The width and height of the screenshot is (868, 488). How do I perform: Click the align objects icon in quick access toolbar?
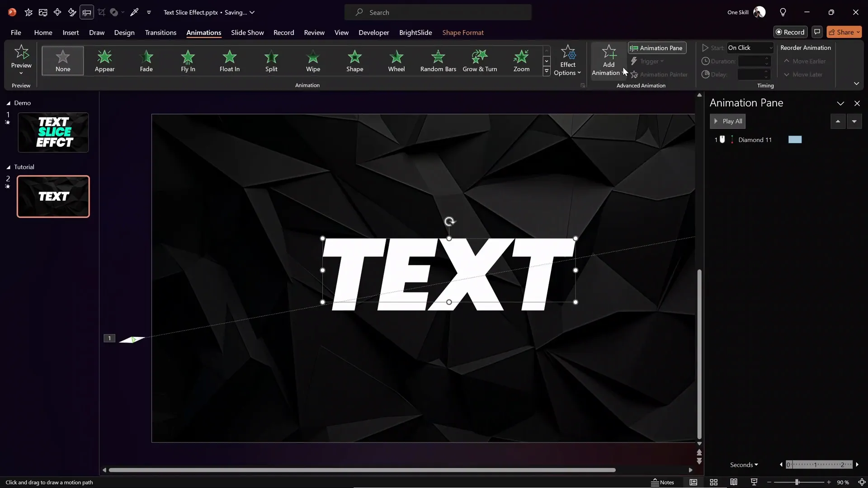click(x=87, y=12)
